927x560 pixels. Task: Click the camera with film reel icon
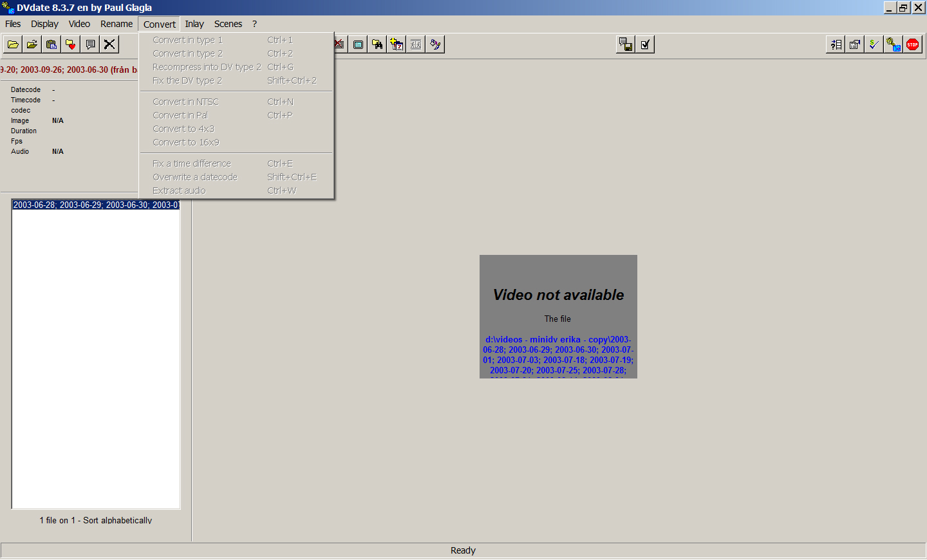[x=894, y=44]
